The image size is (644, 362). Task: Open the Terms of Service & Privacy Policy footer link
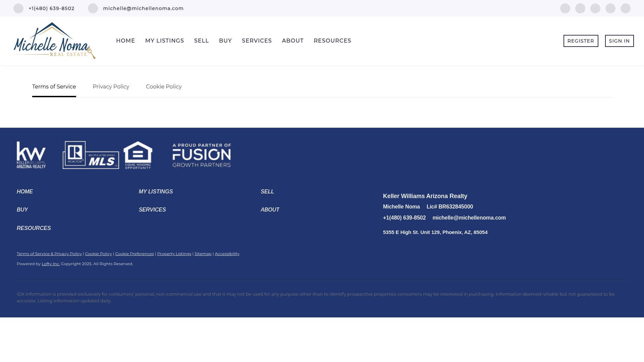tap(49, 254)
